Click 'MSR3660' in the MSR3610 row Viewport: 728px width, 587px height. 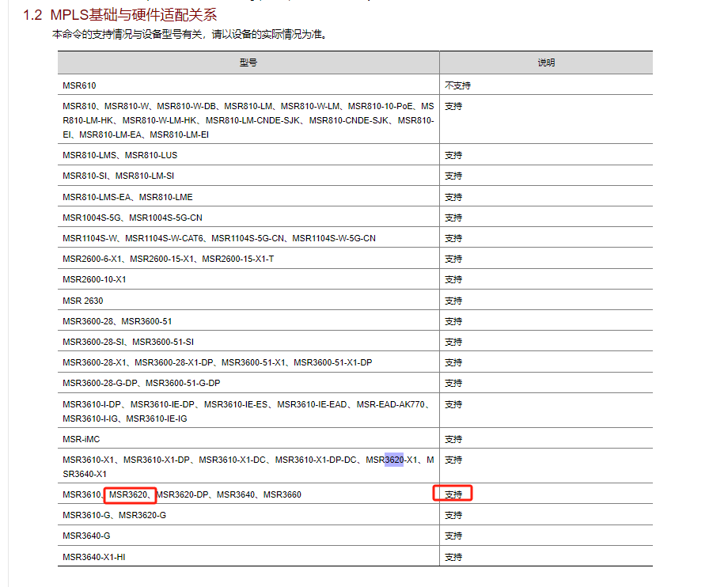282,494
